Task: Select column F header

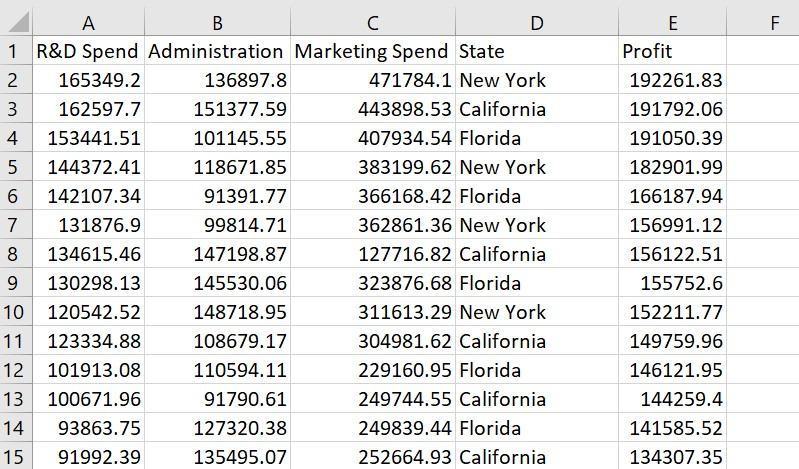Action: 763,22
